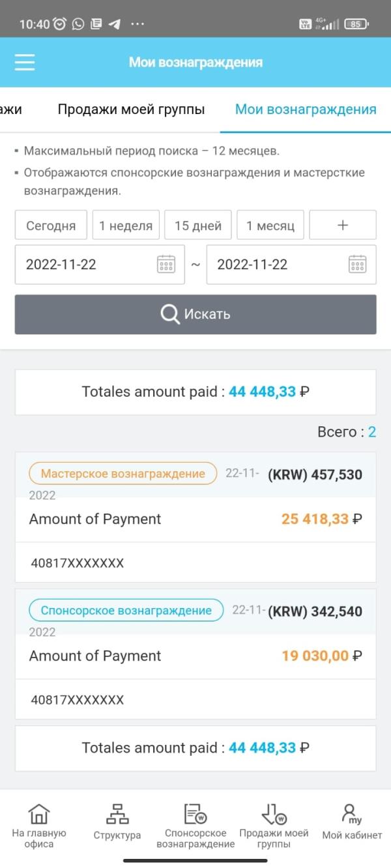Viewport: 391px width, 868px height.
Task: Switch to Продажи моей группы tab
Action: point(131,109)
